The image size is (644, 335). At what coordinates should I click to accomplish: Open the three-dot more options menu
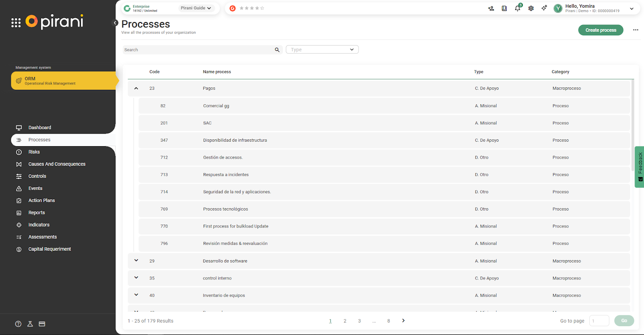pyautogui.click(x=636, y=30)
